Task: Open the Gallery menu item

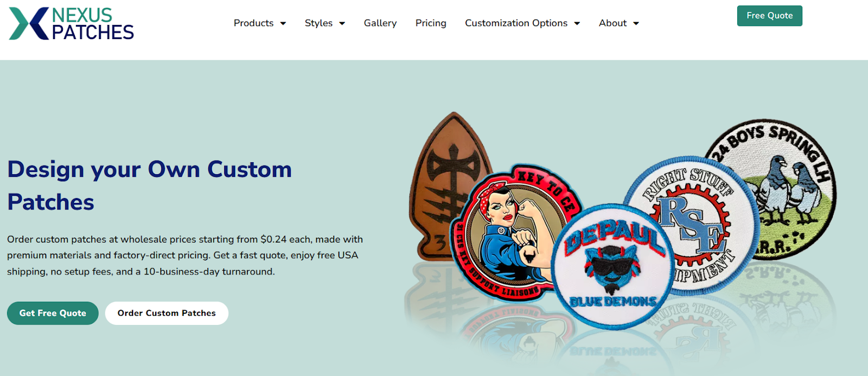Action: [x=380, y=23]
